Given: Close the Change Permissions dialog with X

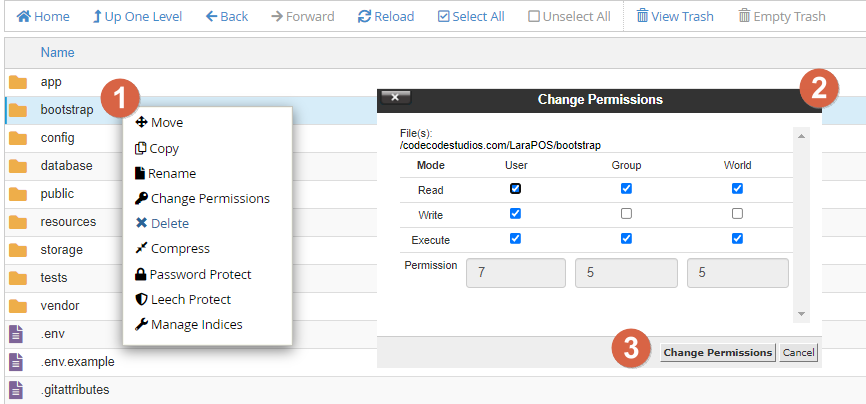Looking at the screenshot, I should click(x=396, y=98).
